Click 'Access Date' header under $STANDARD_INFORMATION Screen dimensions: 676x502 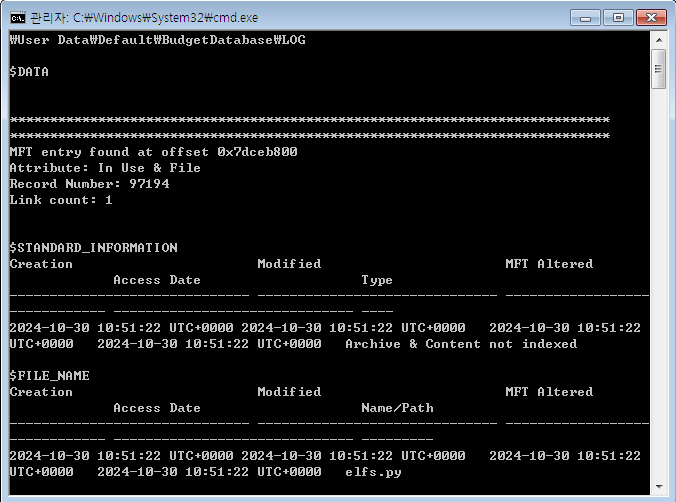tap(157, 280)
